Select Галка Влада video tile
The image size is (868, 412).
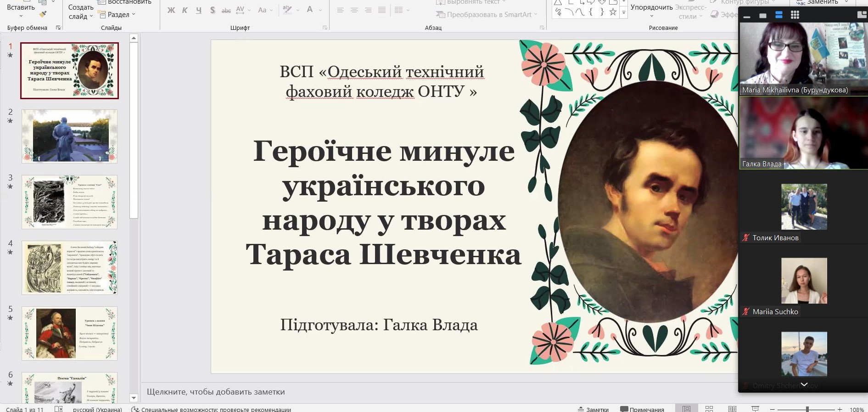click(804, 133)
